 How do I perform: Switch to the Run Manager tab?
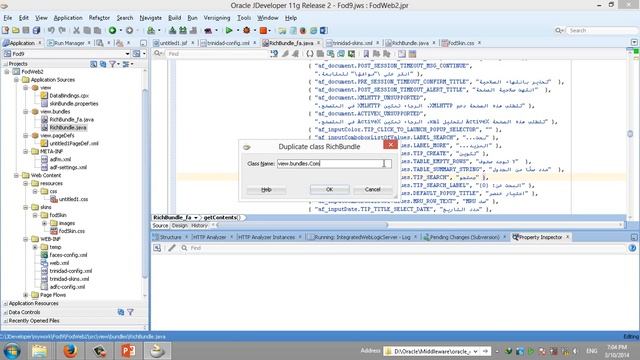pyautogui.click(x=69, y=43)
